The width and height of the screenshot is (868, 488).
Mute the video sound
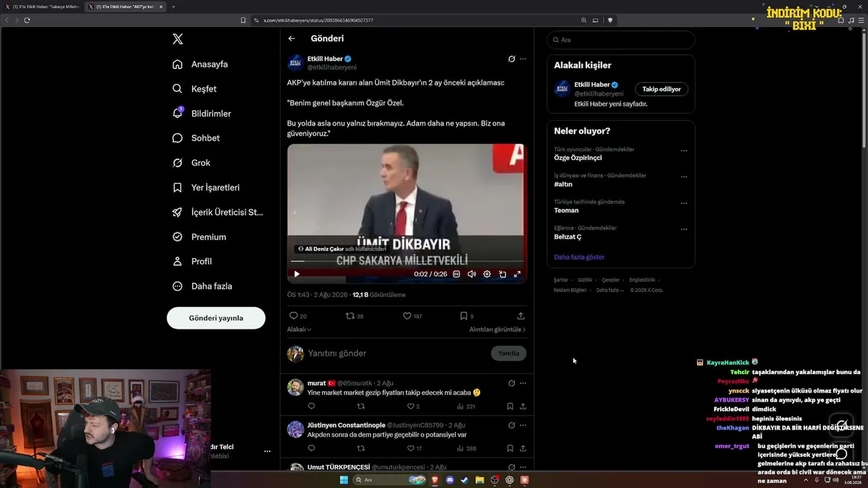coord(472,274)
